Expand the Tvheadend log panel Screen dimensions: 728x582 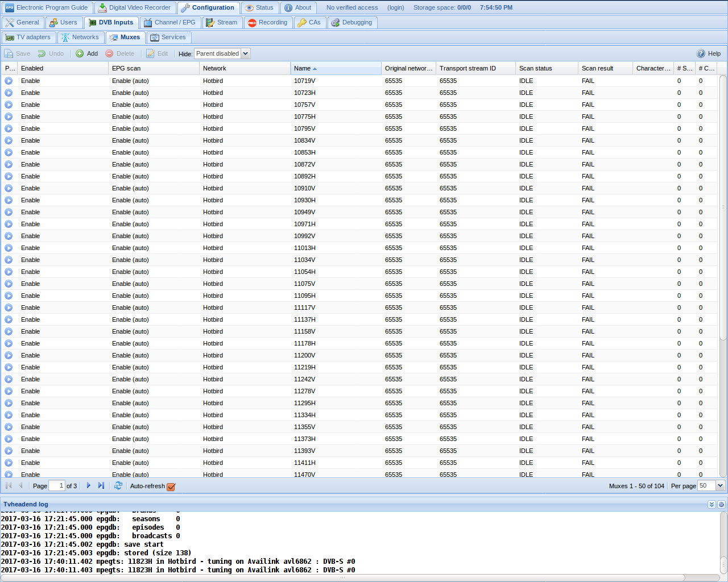point(712,504)
